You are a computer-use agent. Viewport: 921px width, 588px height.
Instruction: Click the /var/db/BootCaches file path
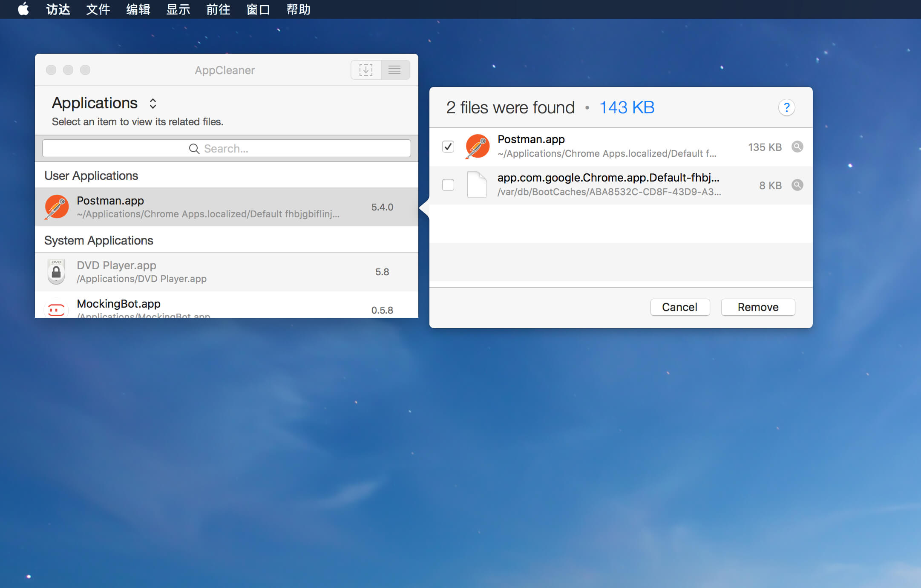pos(609,192)
